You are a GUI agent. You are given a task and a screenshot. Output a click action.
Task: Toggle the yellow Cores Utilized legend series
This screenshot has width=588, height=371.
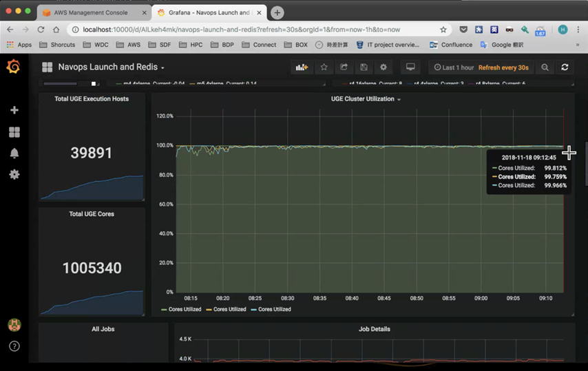tap(226, 310)
